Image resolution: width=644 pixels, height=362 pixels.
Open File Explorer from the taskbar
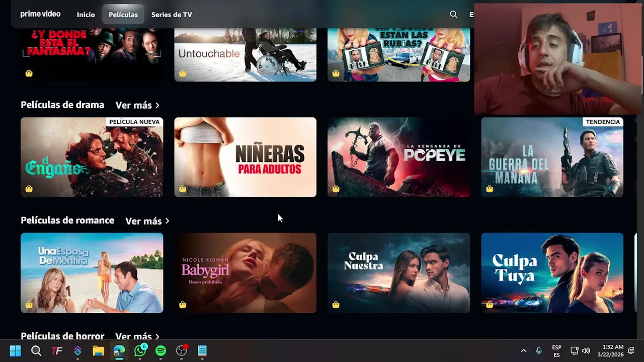click(98, 350)
